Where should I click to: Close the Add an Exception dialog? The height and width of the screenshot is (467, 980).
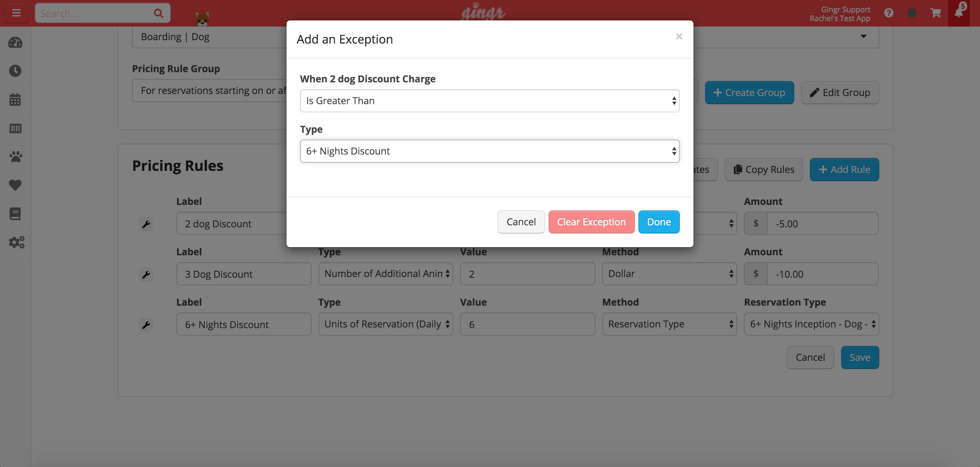[x=679, y=36]
